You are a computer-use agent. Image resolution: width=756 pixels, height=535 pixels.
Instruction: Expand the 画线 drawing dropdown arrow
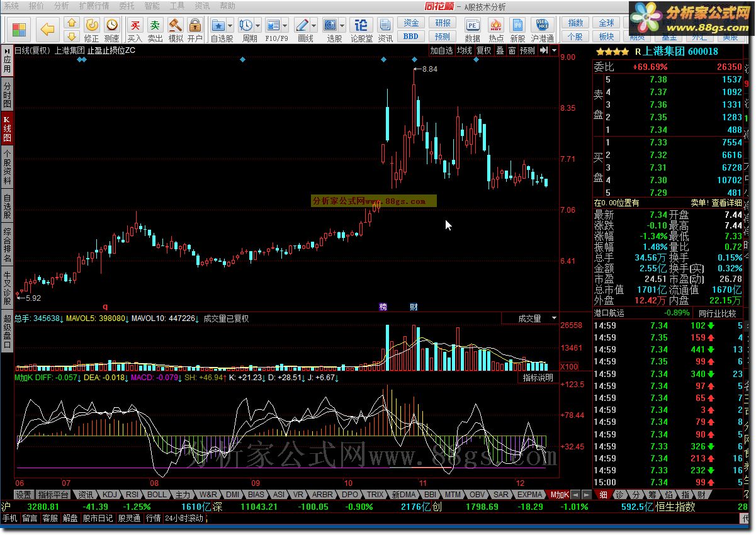click(x=314, y=25)
